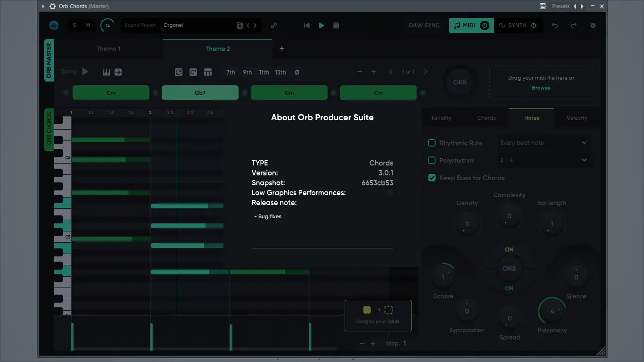Image resolution: width=644 pixels, height=362 pixels.
Task: Toggle 13th chord extension
Action: click(x=281, y=72)
